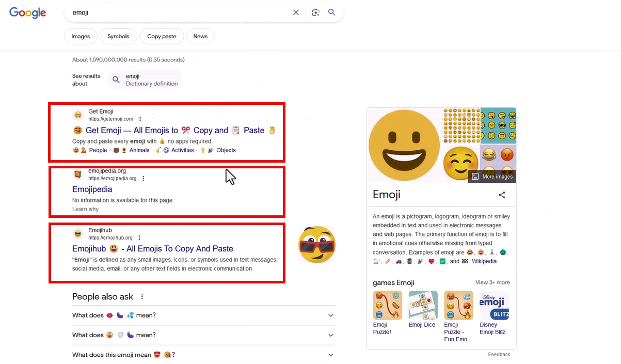621x364 pixels.
Task: Open the Emojipedia result title link
Action: [92, 189]
